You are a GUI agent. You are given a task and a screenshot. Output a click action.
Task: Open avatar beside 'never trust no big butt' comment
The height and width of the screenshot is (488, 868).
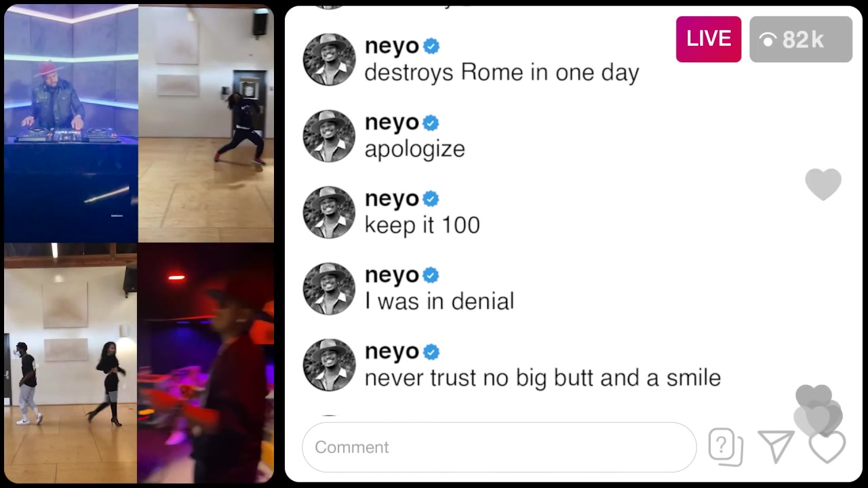[329, 365]
